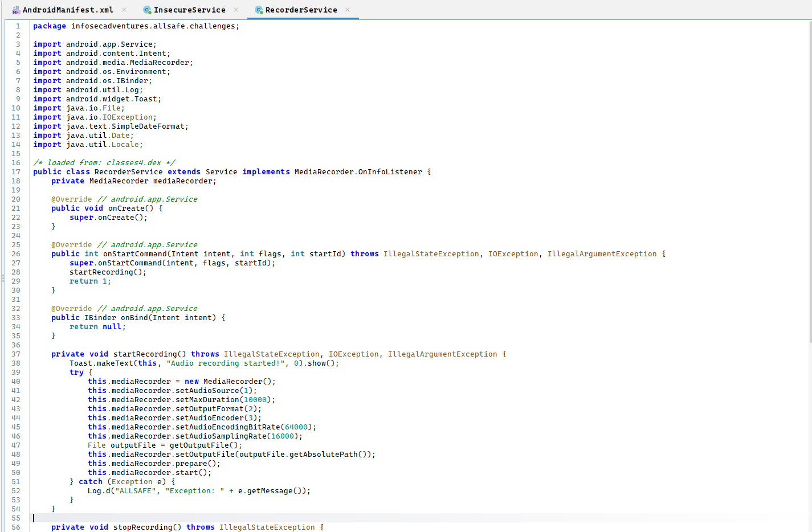Click the android.content.Intent import
812x532 pixels.
(x=116, y=54)
